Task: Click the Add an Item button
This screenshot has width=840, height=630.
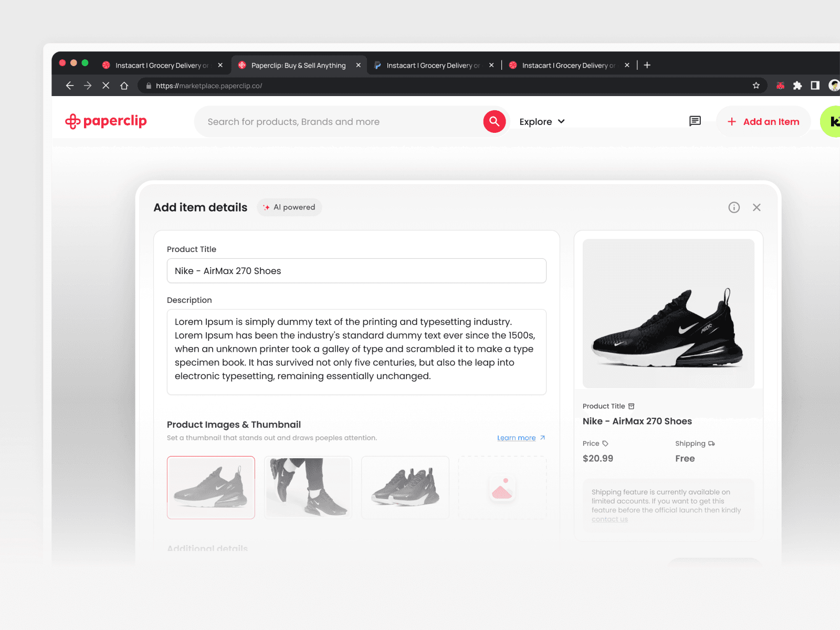Action: coord(763,122)
